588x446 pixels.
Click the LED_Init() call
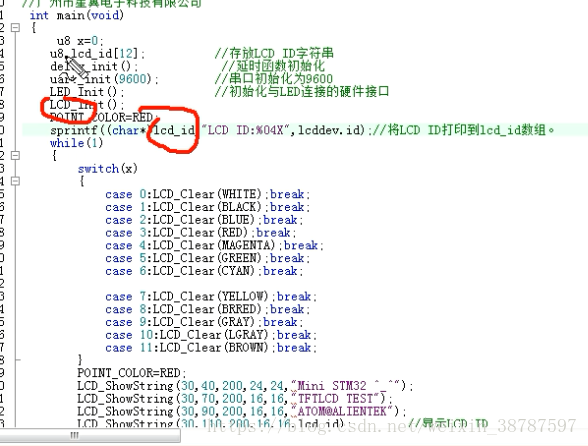tap(87, 92)
